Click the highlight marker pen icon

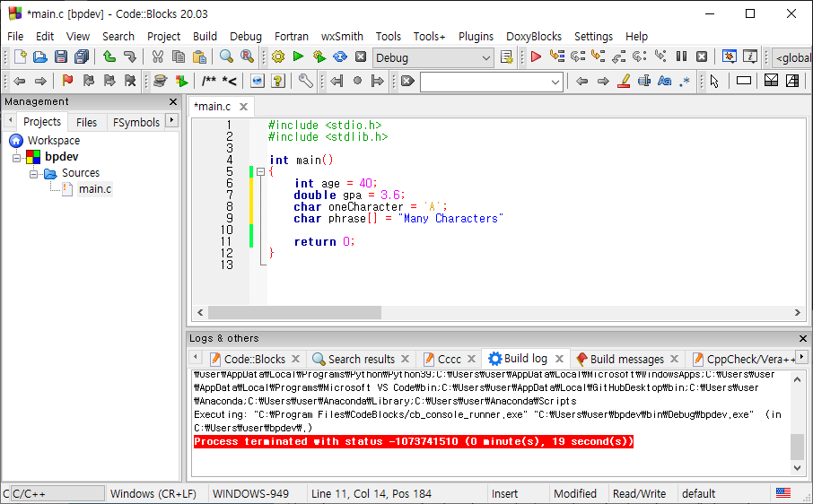(624, 81)
